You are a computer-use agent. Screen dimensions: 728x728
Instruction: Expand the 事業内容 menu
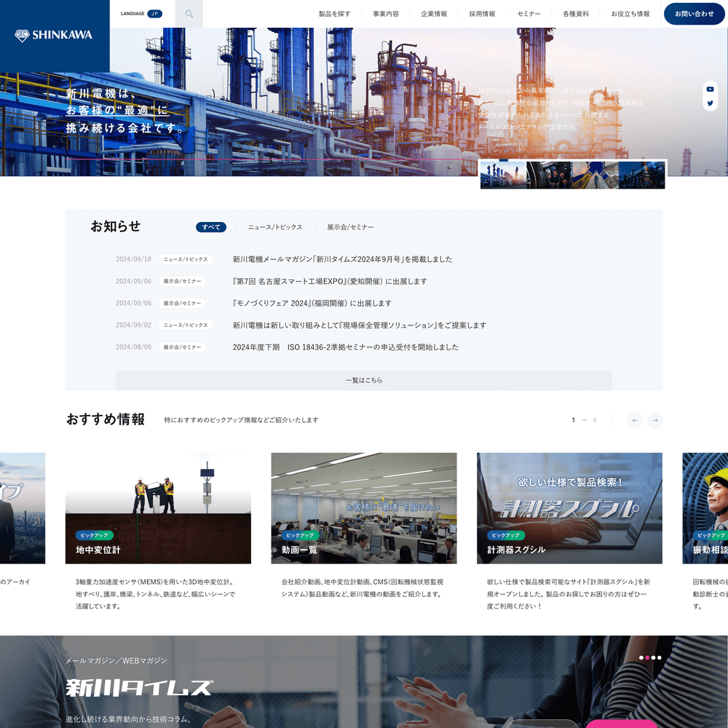(x=386, y=14)
